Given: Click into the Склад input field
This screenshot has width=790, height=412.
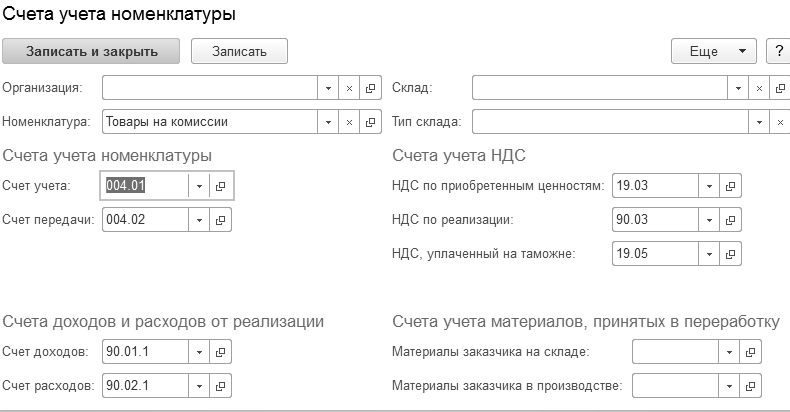Looking at the screenshot, I should [600, 88].
